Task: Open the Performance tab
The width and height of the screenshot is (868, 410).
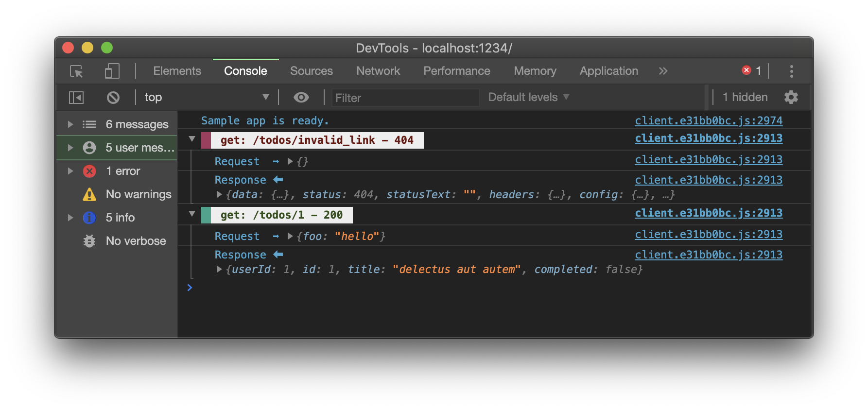Action: (457, 71)
